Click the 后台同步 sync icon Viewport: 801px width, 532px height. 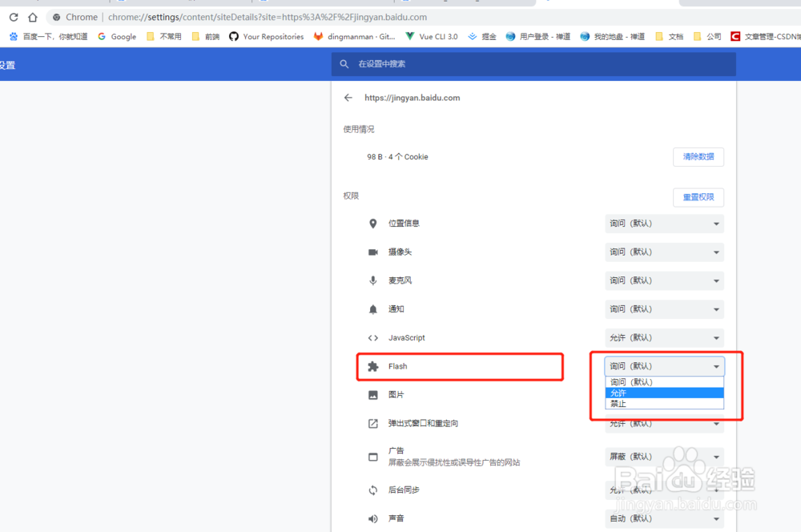click(372, 490)
